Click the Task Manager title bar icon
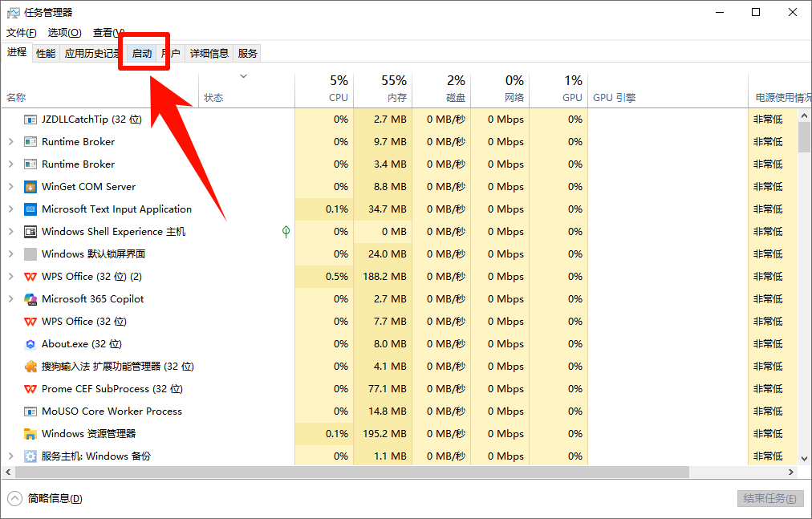Viewport: 812px width, 519px height. tap(13, 12)
